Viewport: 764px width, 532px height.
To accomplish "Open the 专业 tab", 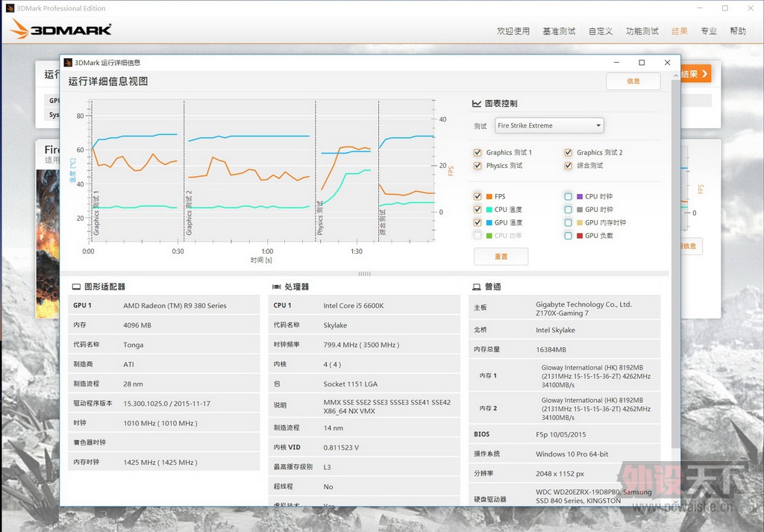I will click(709, 31).
